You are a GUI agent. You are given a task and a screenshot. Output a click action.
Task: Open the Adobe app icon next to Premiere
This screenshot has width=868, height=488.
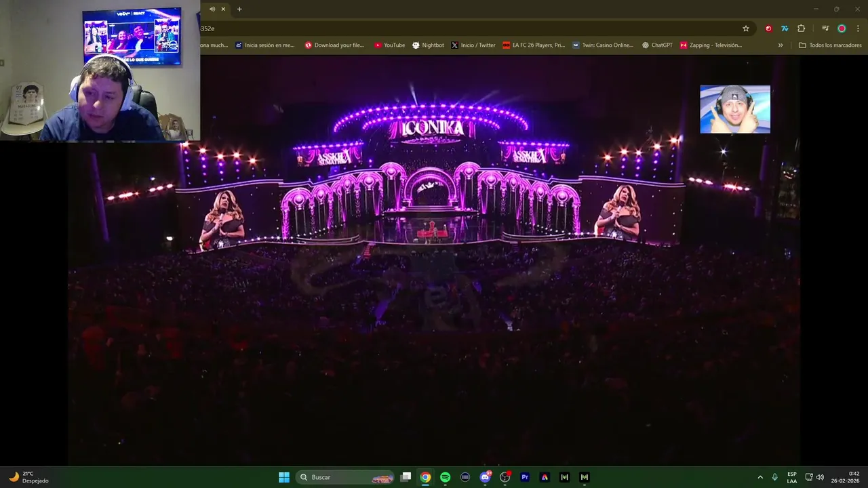click(x=545, y=477)
